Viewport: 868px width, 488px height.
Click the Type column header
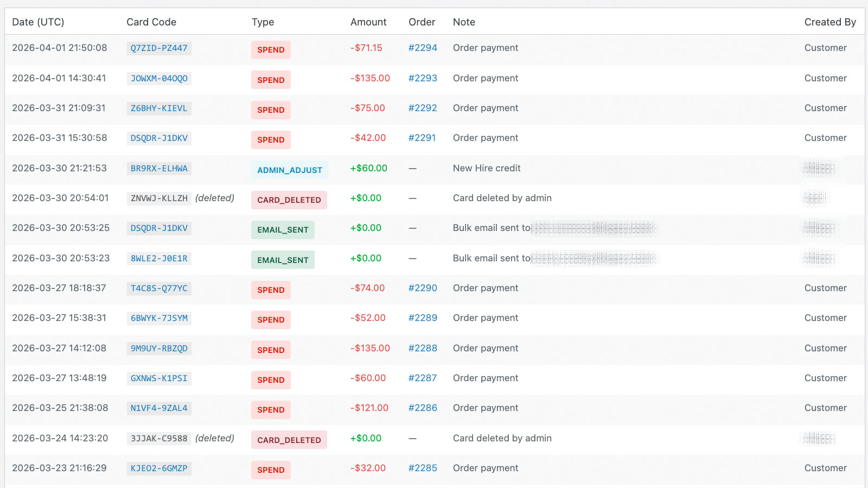(263, 22)
